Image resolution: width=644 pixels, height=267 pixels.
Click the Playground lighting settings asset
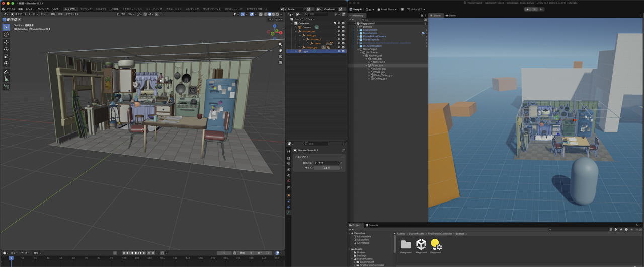(436, 244)
